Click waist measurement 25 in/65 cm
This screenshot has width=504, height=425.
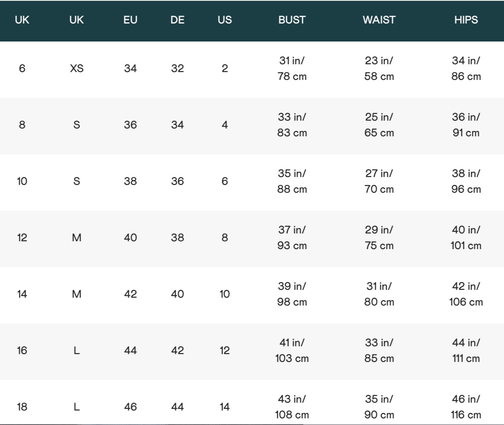pyautogui.click(x=379, y=125)
